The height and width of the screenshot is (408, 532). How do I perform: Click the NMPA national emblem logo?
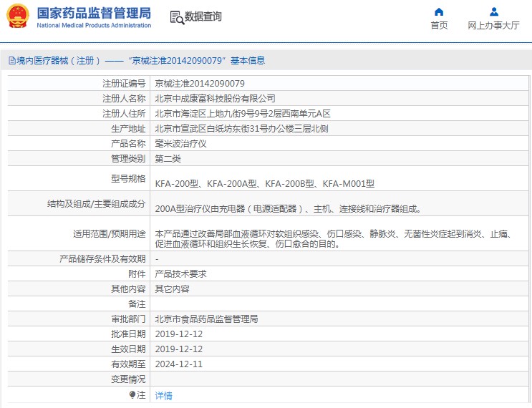18,16
